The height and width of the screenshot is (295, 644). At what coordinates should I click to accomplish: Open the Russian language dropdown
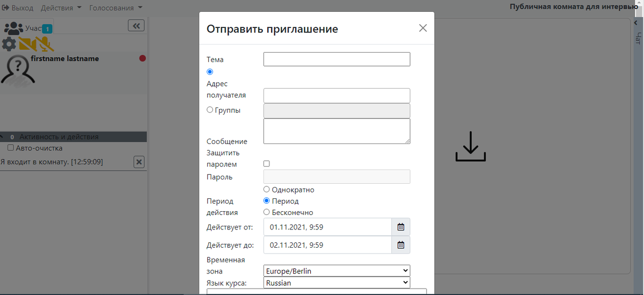336,283
